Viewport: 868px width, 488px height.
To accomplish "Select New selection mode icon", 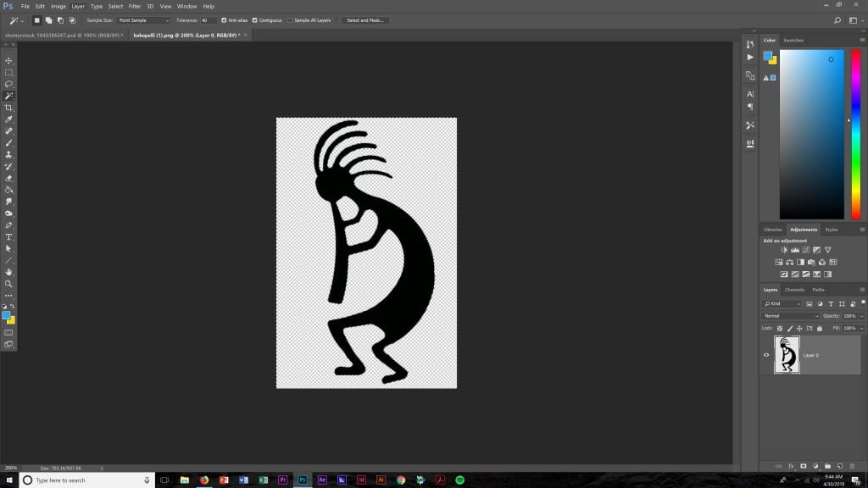I will coord(37,20).
